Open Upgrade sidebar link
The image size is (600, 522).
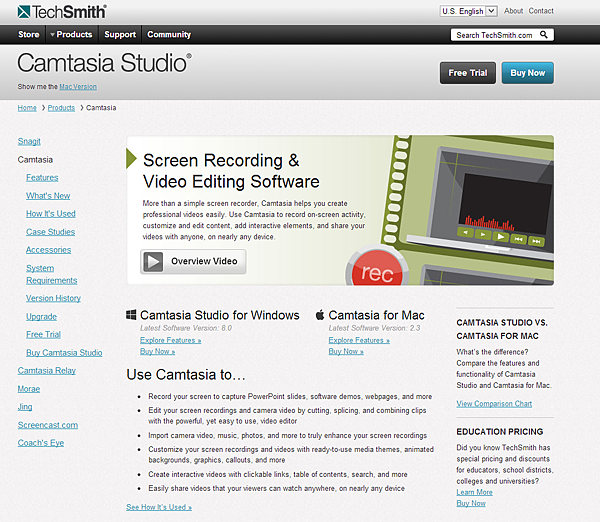coord(41,316)
